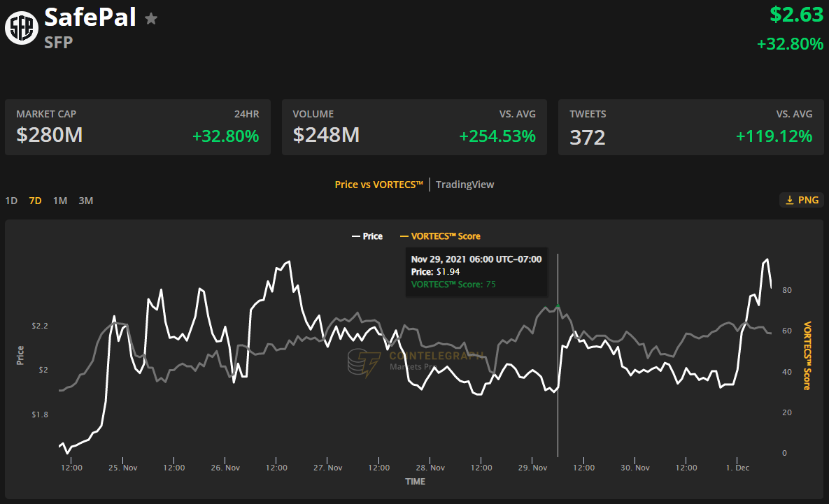
Task: Open the Price vs VORTECS™ view
Action: click(378, 185)
